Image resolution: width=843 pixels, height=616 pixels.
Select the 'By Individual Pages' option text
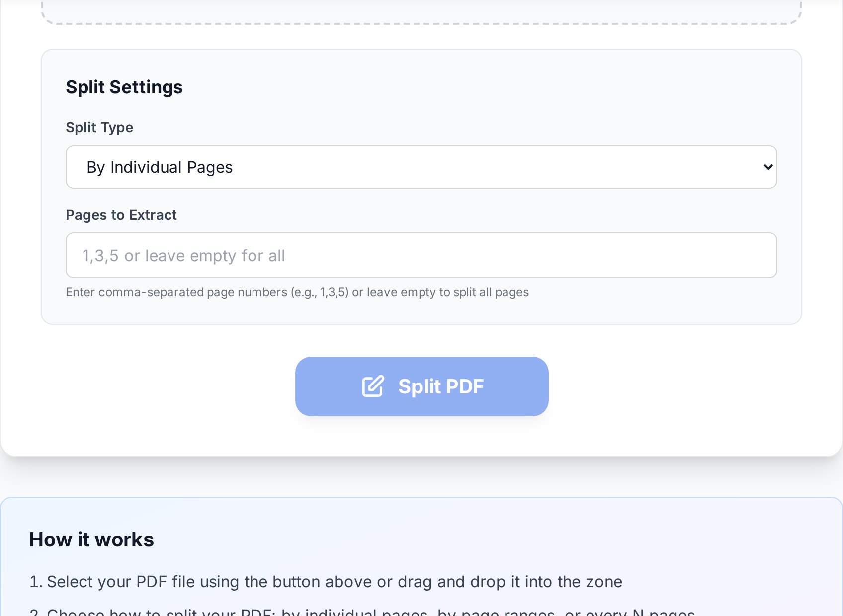160,167
